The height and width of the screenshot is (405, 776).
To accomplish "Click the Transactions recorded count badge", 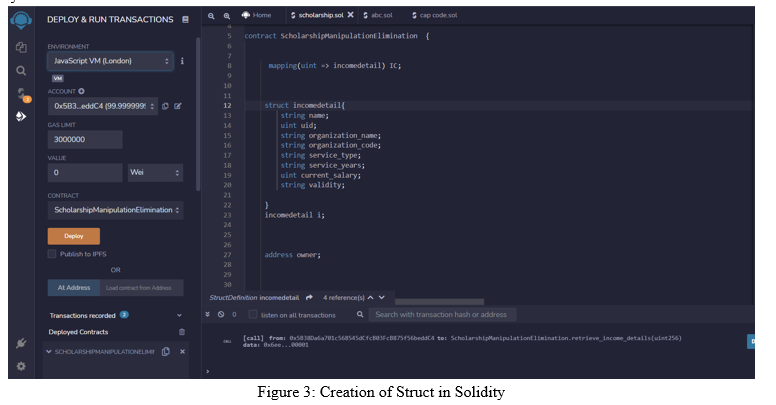I will pos(124,315).
